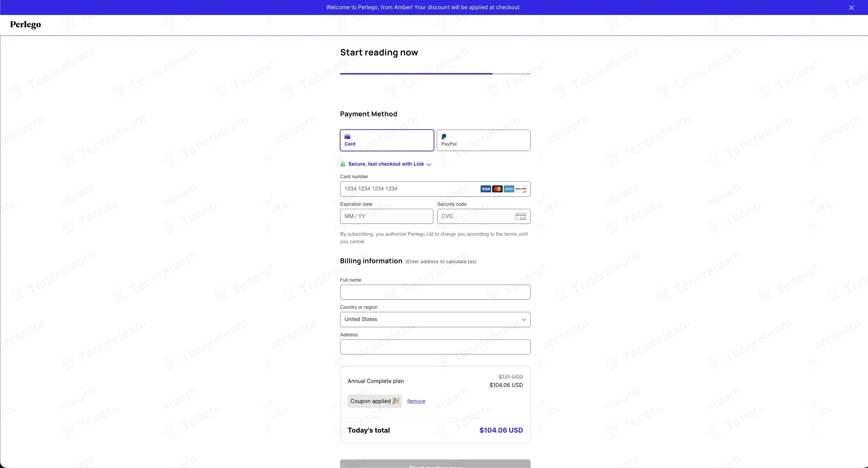Focus the Full name input field
This screenshot has width=868, height=468.
pyautogui.click(x=435, y=292)
